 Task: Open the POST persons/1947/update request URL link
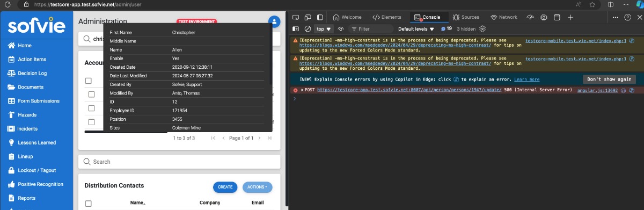(x=409, y=90)
